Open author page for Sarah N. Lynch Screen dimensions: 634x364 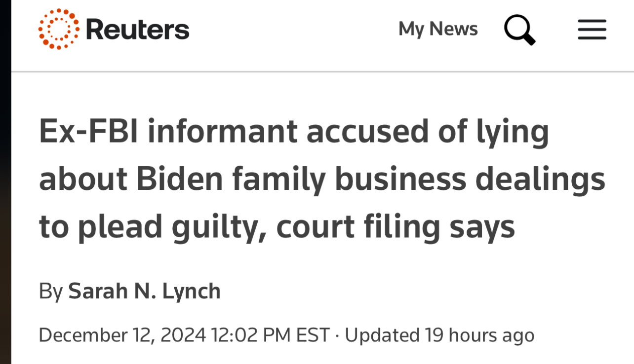point(144,291)
